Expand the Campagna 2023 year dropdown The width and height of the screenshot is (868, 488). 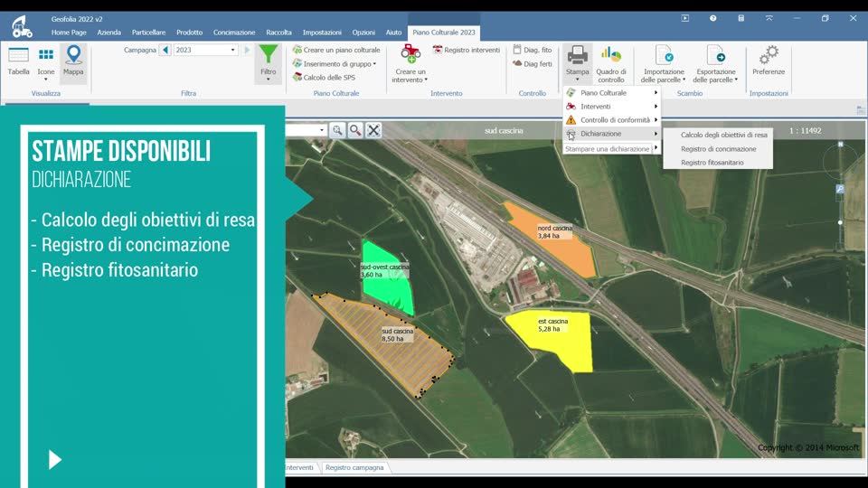tap(232, 50)
